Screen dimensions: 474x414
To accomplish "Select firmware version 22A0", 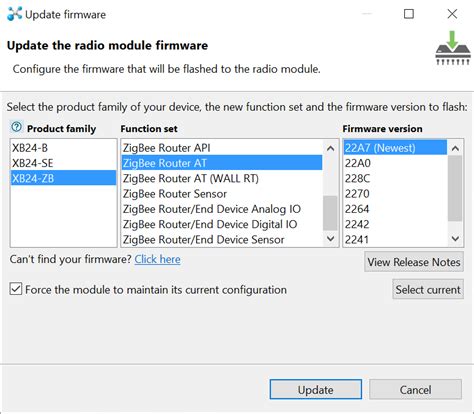I will pyautogui.click(x=395, y=163).
